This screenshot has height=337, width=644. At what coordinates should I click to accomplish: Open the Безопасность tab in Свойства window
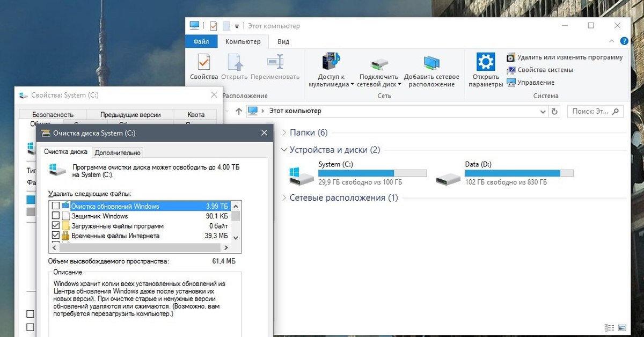(x=53, y=114)
